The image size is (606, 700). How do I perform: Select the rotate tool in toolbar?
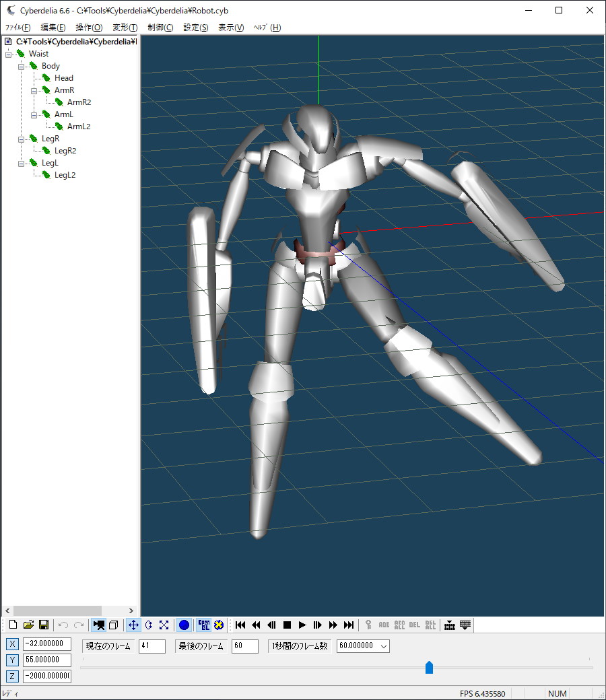pos(149,625)
